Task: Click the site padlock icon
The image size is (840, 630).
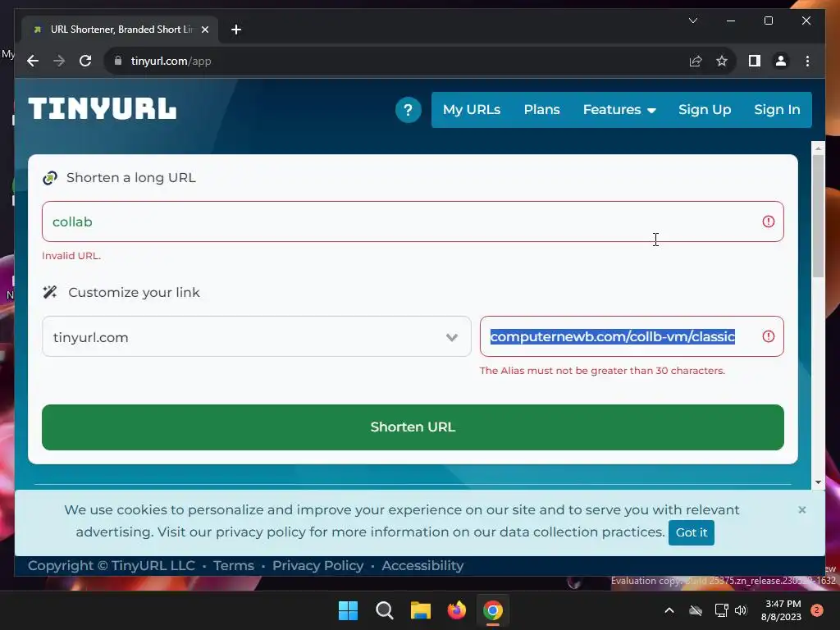Action: (x=118, y=61)
